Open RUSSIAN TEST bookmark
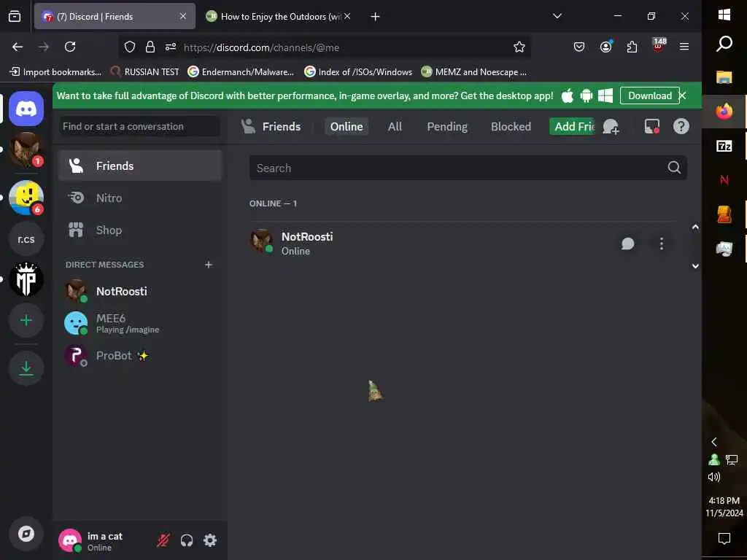 (145, 72)
